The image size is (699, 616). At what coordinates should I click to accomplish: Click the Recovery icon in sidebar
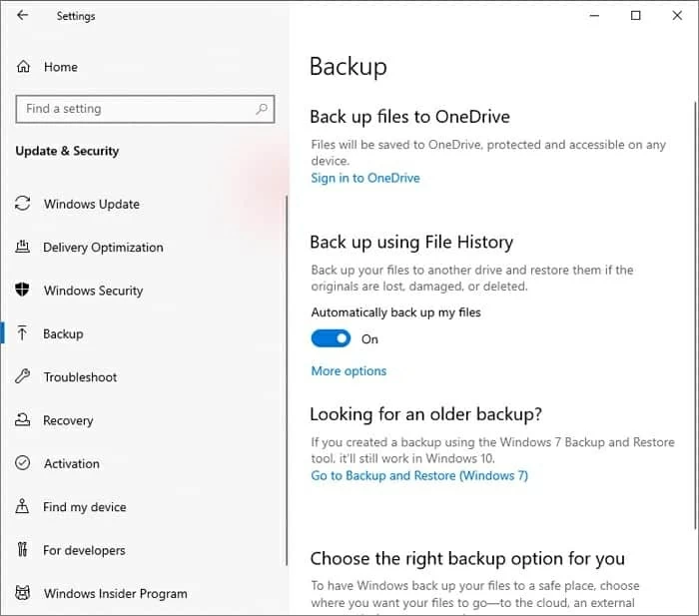(x=23, y=420)
